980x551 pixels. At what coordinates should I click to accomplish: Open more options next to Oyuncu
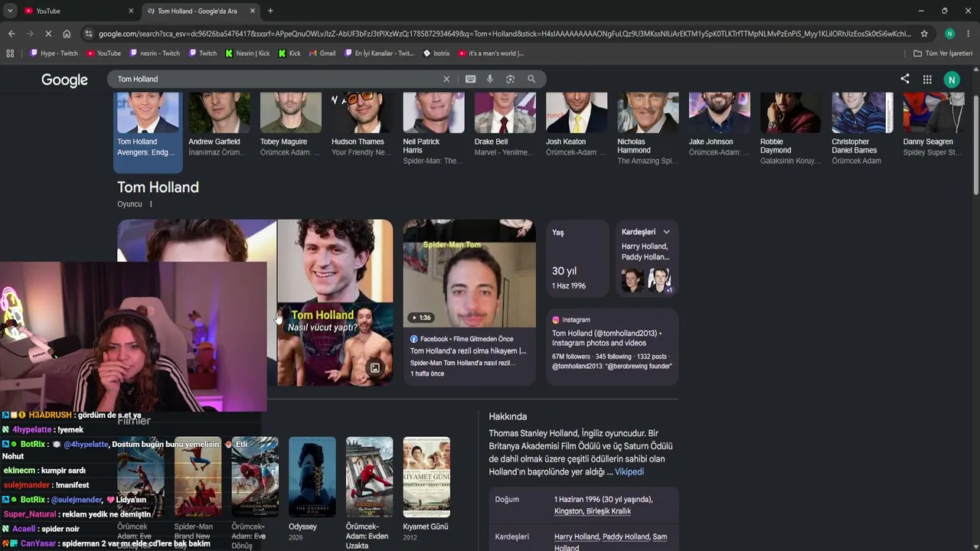click(151, 204)
